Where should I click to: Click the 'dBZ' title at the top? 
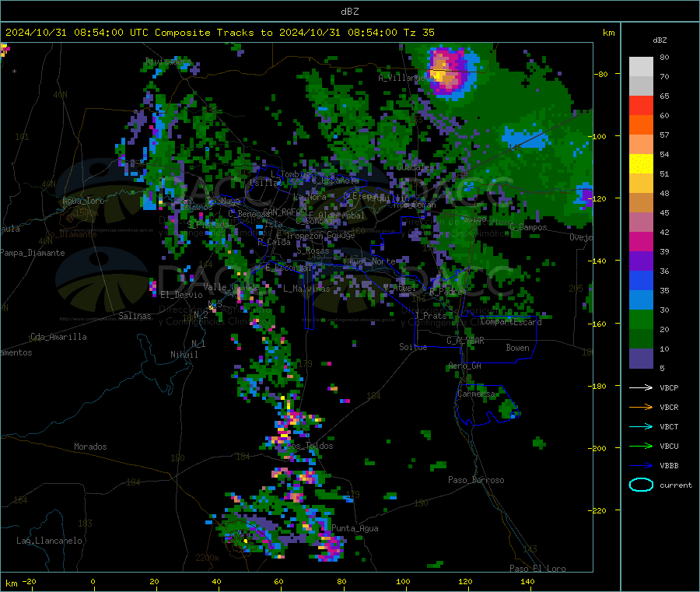click(x=349, y=12)
